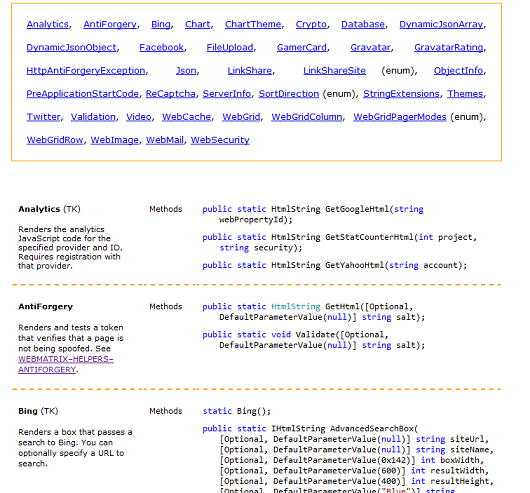Click the Facebook helper link
This screenshot has width=530, height=493.
coord(162,47)
